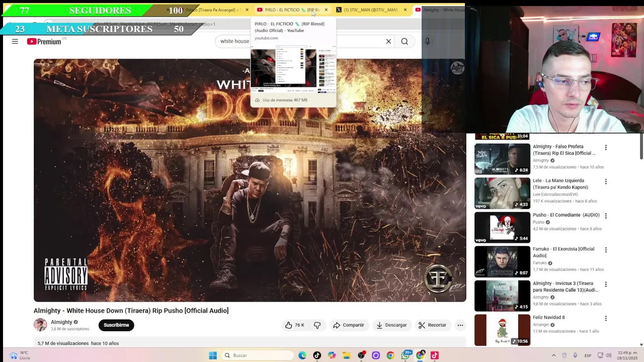The width and height of the screenshot is (644, 362).
Task: Clear the search box with the X
Action: 388,41
